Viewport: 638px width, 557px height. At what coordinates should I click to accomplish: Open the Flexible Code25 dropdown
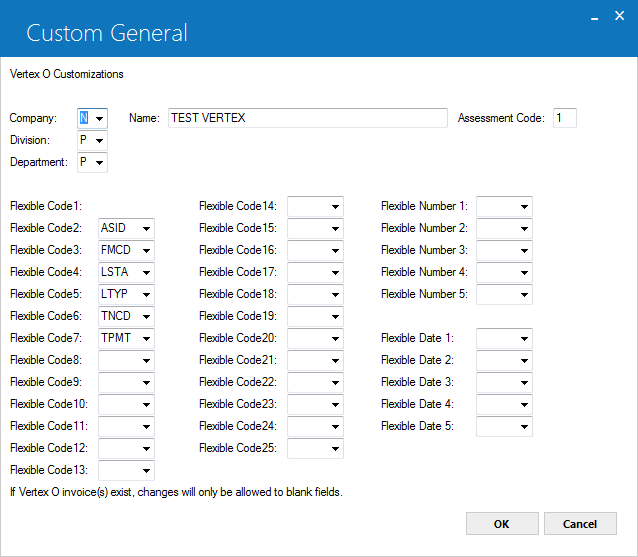coord(315,448)
